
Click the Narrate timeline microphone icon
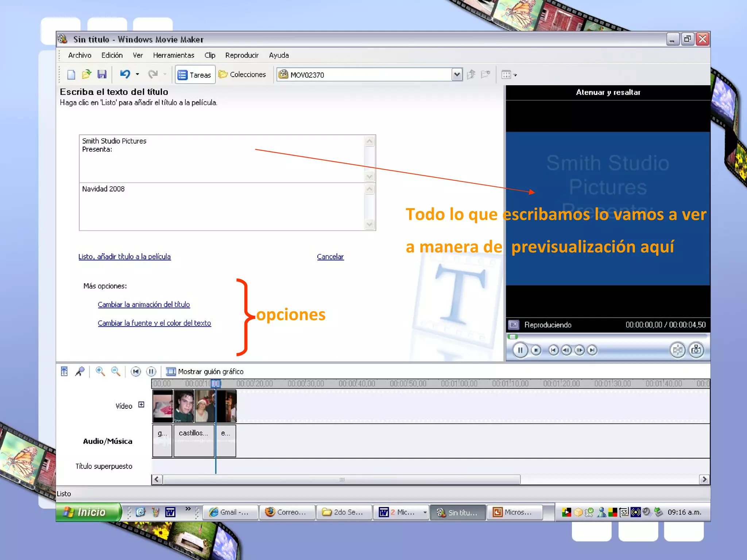(80, 372)
